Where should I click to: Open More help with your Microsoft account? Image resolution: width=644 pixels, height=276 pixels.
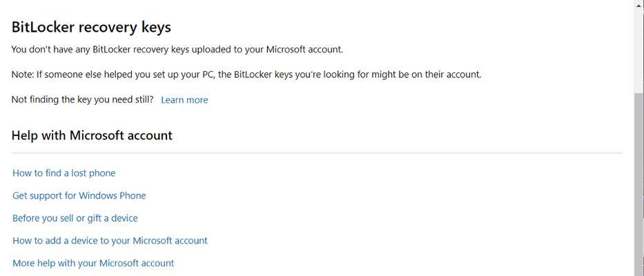[x=93, y=263]
